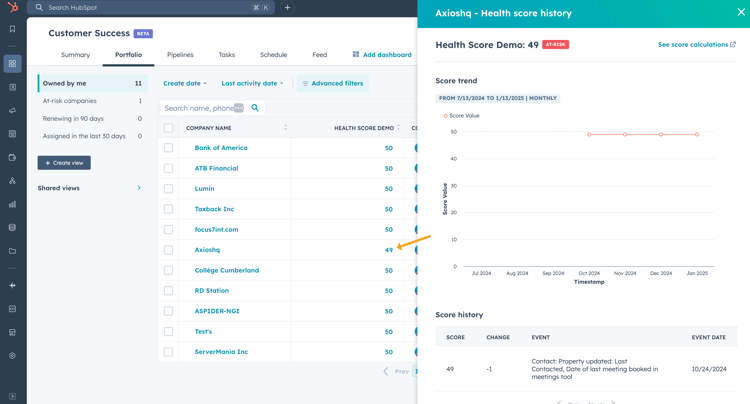Open the Commerce wallet icon in sidebar
This screenshot has width=750, height=404.
point(12,157)
